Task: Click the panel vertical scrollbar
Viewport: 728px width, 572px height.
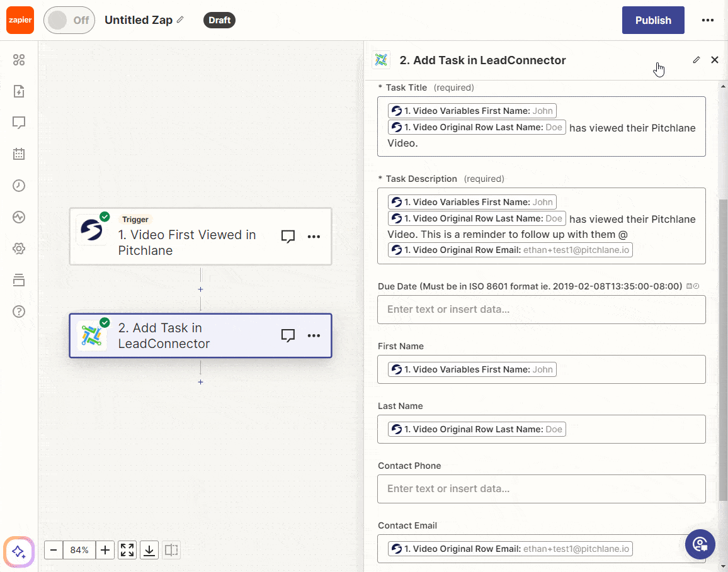Action: tap(724, 350)
